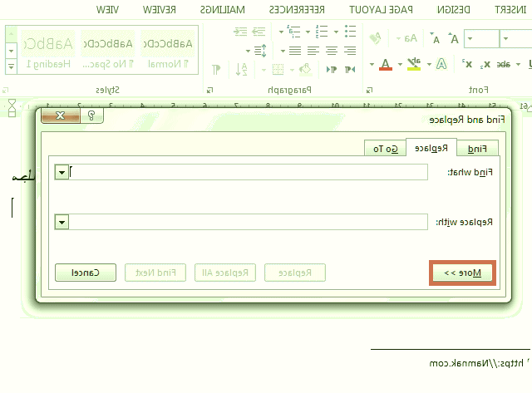Open the font size dropdown arrow
The image size is (532, 393).
(x=470, y=39)
